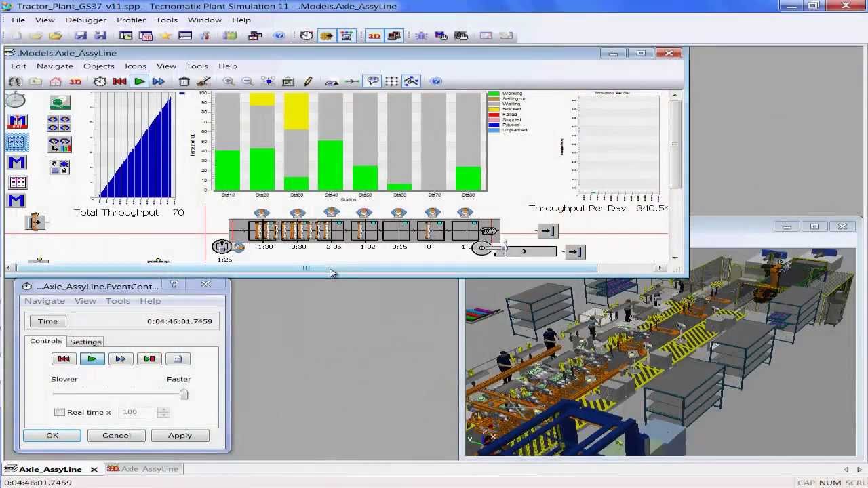Viewport: 868px width, 488px height.
Task: Select the exit door source object icon
Action: click(35, 222)
